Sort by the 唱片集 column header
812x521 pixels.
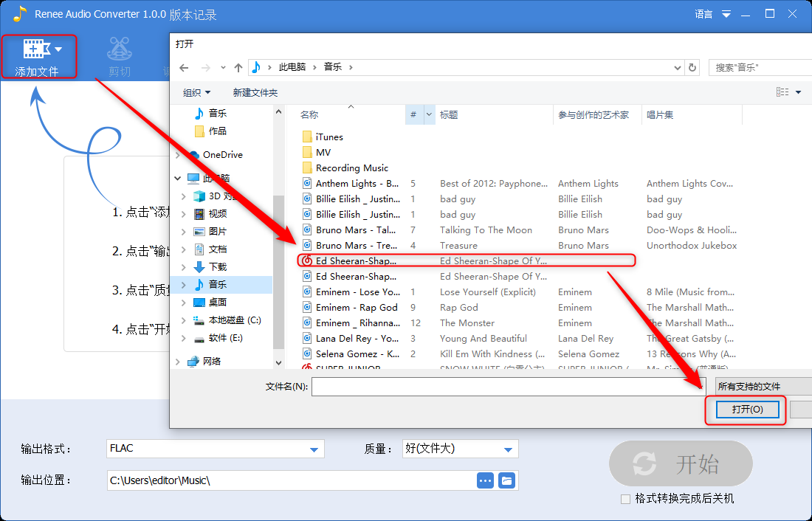click(660, 115)
